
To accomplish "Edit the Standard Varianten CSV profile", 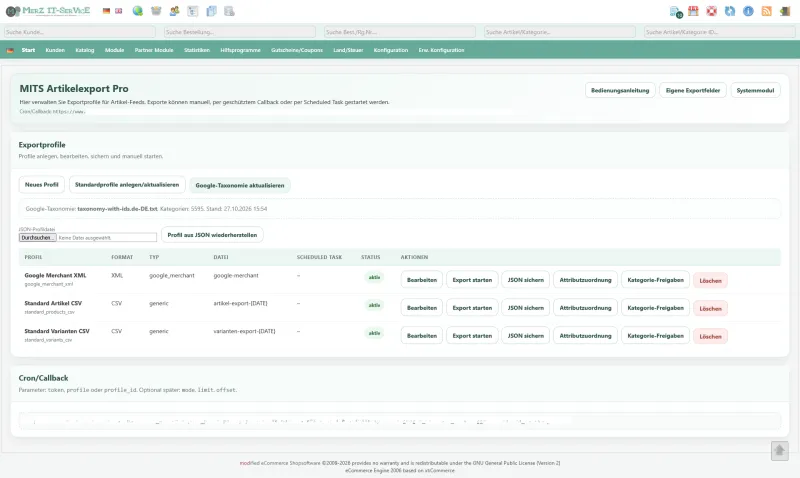I will tap(422, 336).
